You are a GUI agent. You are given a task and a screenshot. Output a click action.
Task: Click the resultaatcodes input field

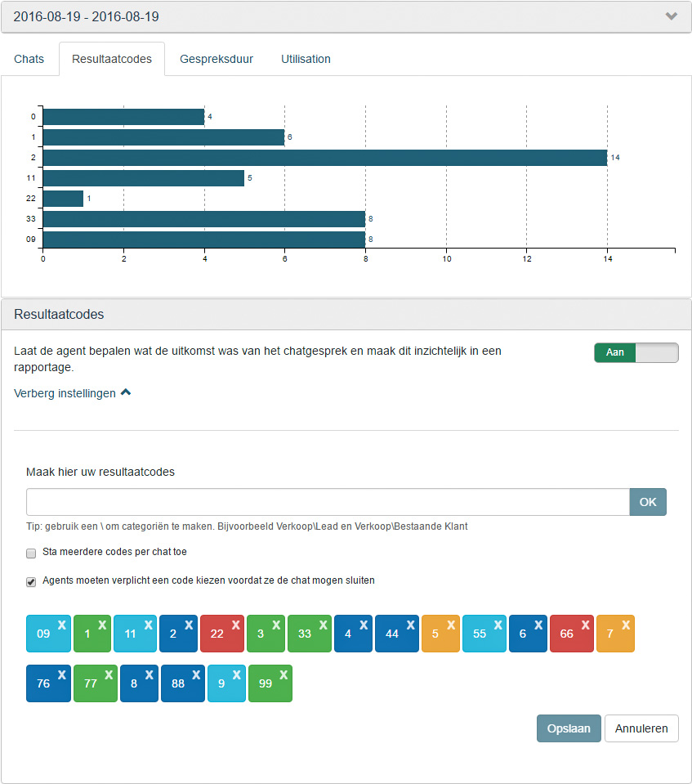pos(327,501)
